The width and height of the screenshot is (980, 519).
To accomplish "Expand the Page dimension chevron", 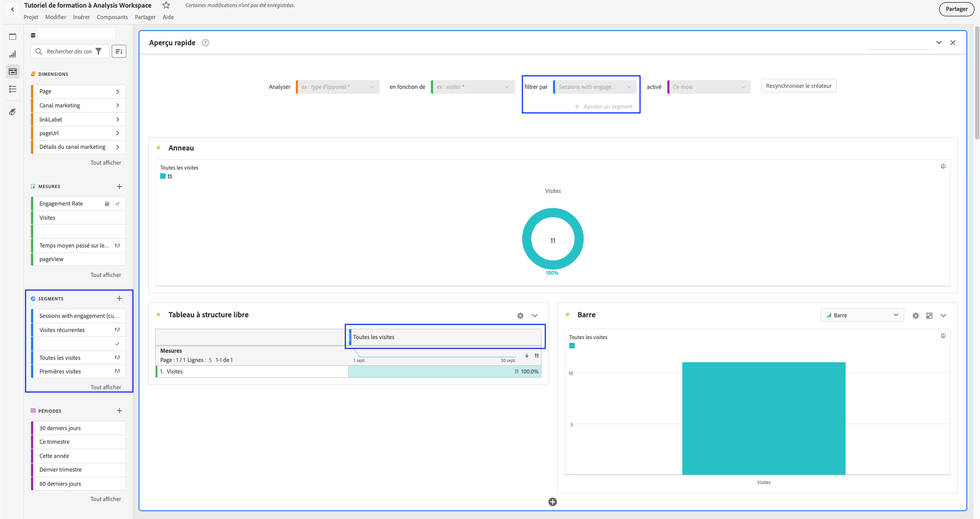I will [x=118, y=92].
